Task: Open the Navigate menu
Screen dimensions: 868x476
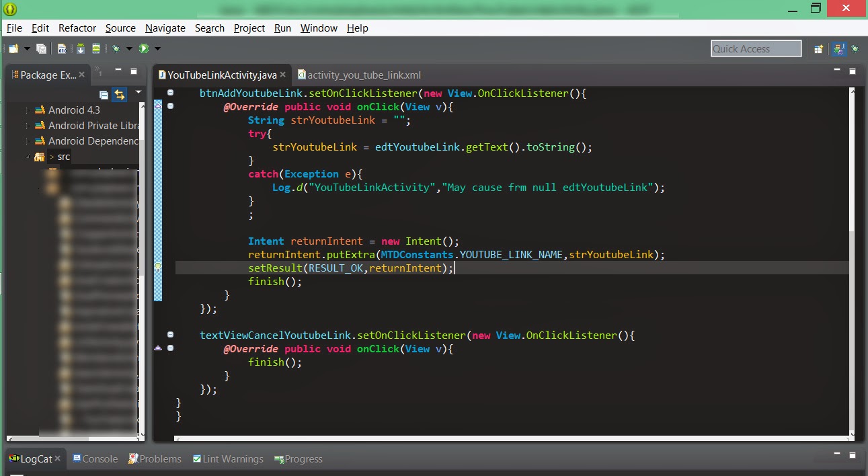Action: coord(165,28)
